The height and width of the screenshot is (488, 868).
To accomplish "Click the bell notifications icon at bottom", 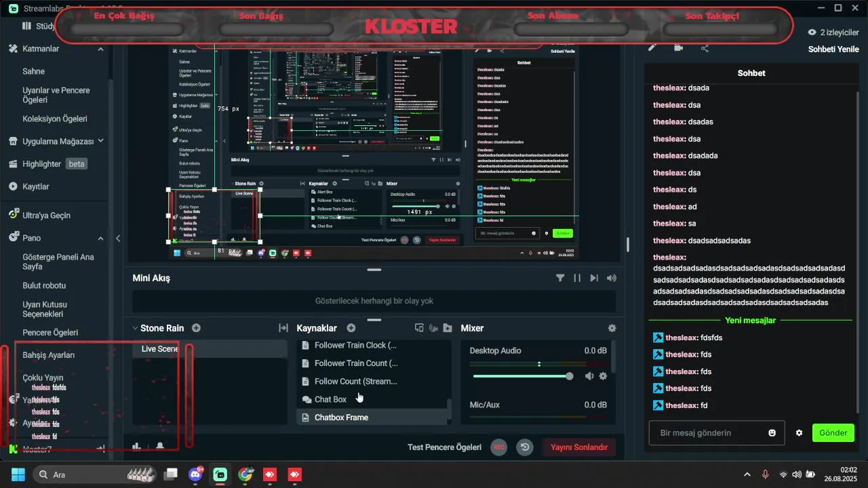I will tap(160, 446).
